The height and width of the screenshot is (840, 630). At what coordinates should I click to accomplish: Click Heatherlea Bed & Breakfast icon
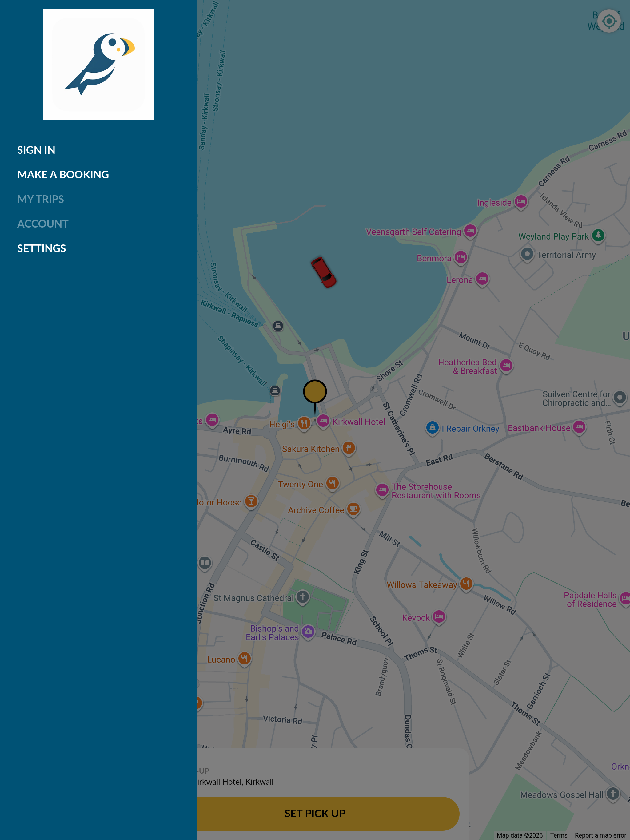coord(506,366)
